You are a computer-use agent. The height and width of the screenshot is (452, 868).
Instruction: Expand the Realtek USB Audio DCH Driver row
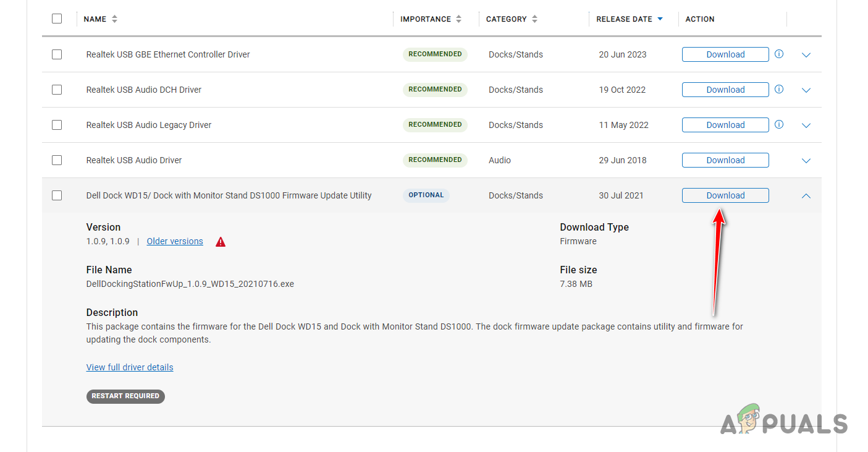(x=806, y=90)
